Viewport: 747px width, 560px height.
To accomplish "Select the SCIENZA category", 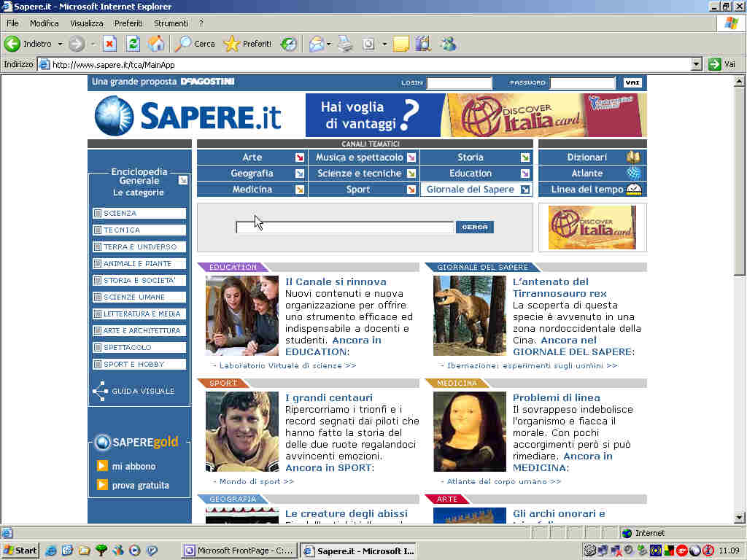I will 139,214.
